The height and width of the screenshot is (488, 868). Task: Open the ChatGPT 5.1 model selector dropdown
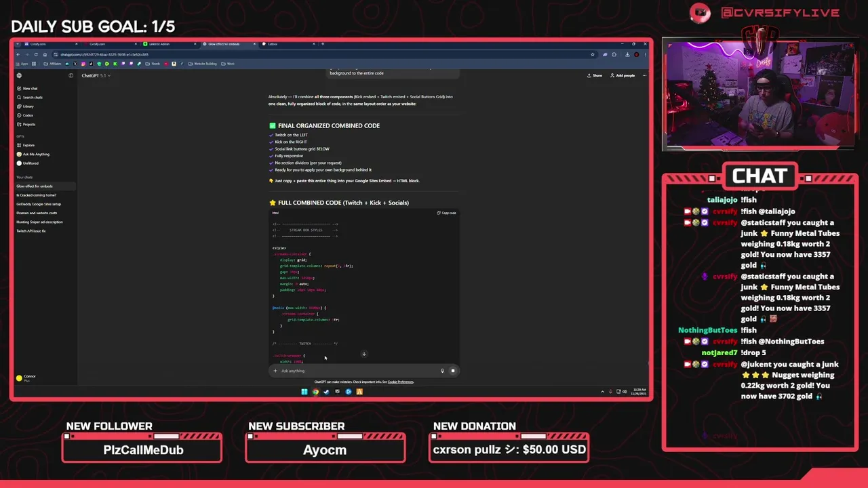(96, 75)
